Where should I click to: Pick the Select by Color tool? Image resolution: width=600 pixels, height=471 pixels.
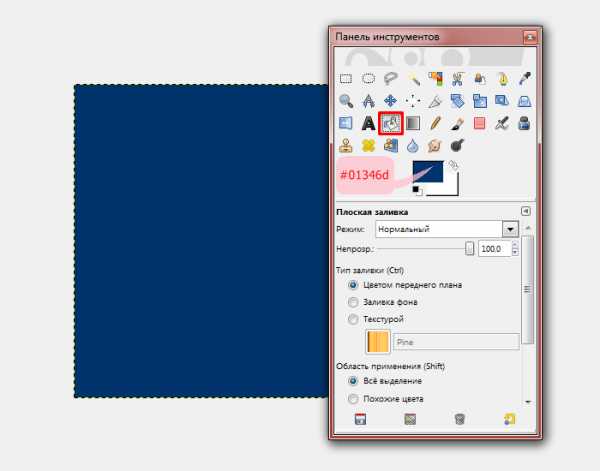click(435, 79)
